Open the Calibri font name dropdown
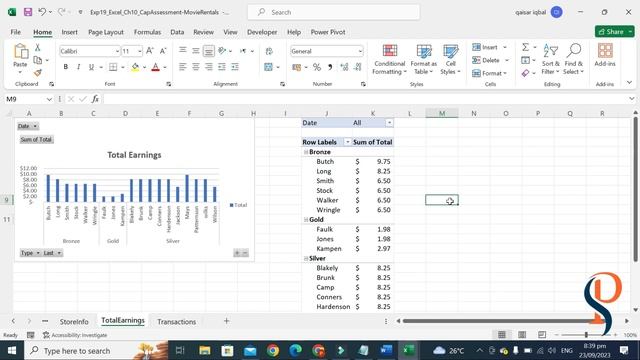 click(x=117, y=51)
